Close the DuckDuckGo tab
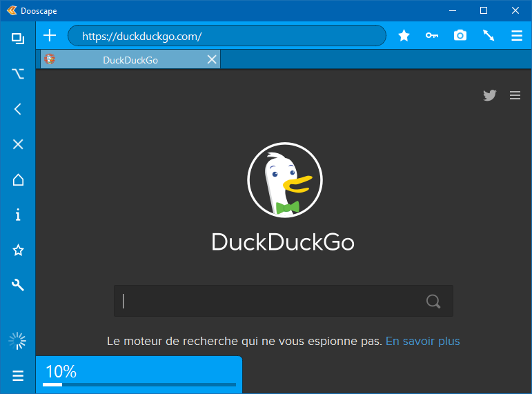Image resolution: width=532 pixels, height=394 pixels. coord(212,59)
